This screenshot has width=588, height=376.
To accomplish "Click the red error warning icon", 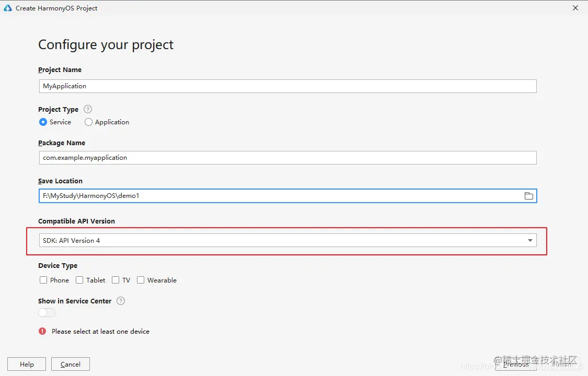I will click(42, 331).
